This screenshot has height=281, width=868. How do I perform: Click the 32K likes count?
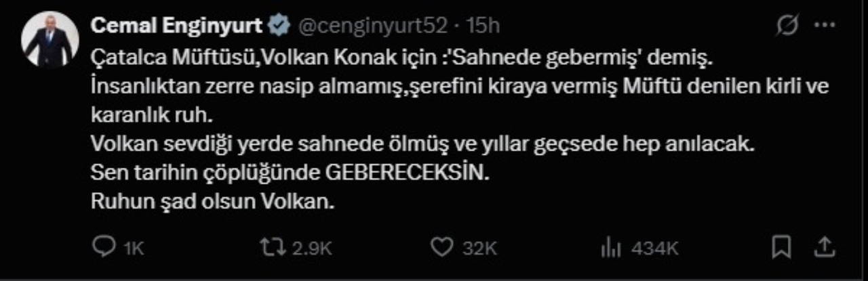479,248
